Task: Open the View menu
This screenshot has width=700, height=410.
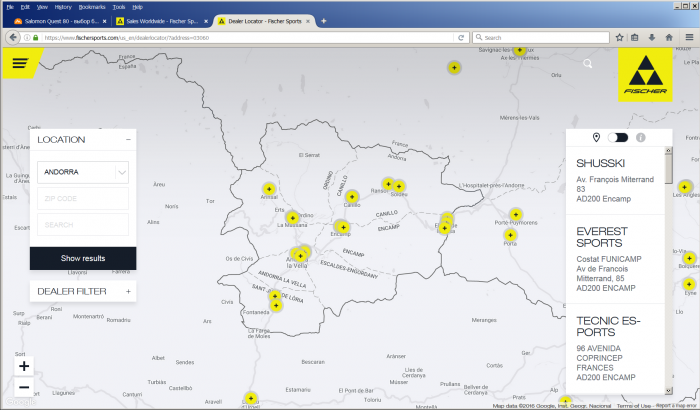Action: point(42,7)
